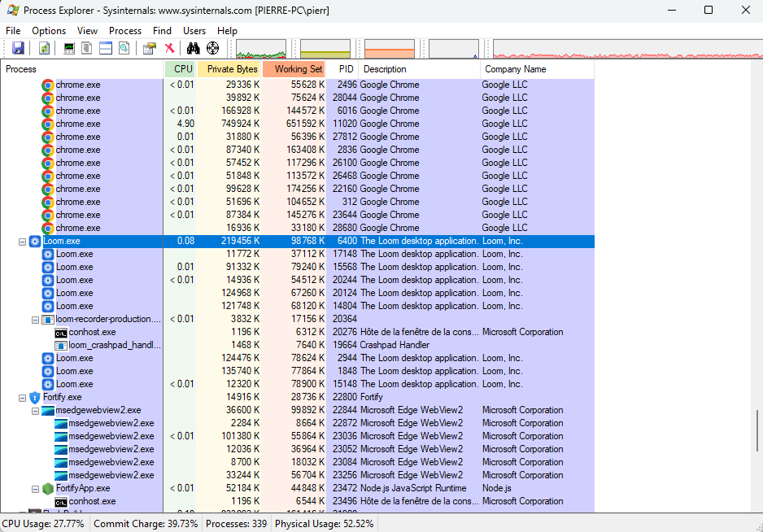
Task: Open the System Information icon
Action: 69,48
